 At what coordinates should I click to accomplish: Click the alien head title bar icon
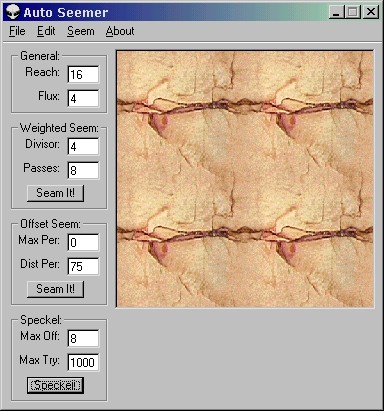[x=13, y=12]
